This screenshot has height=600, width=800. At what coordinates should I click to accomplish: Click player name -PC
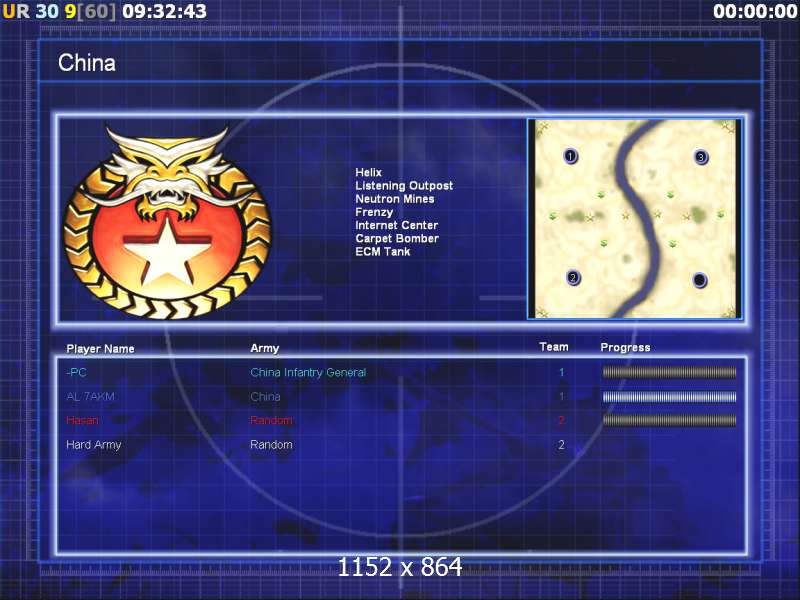point(77,372)
